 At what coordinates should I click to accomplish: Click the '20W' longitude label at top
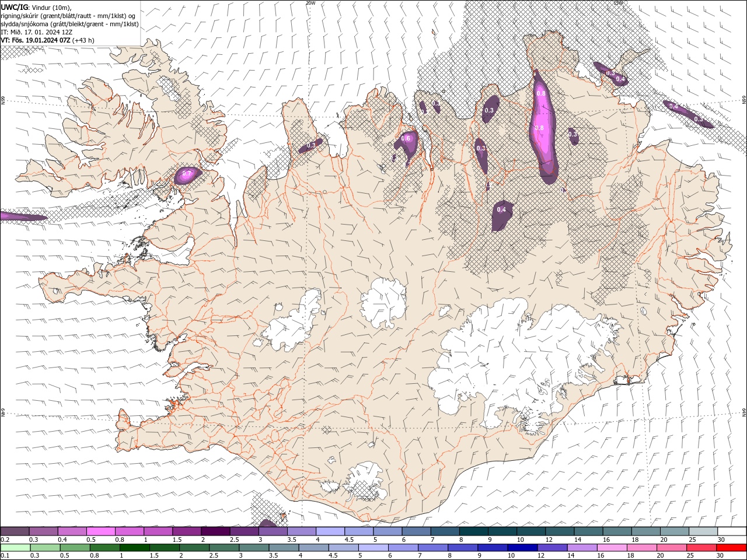point(310,3)
